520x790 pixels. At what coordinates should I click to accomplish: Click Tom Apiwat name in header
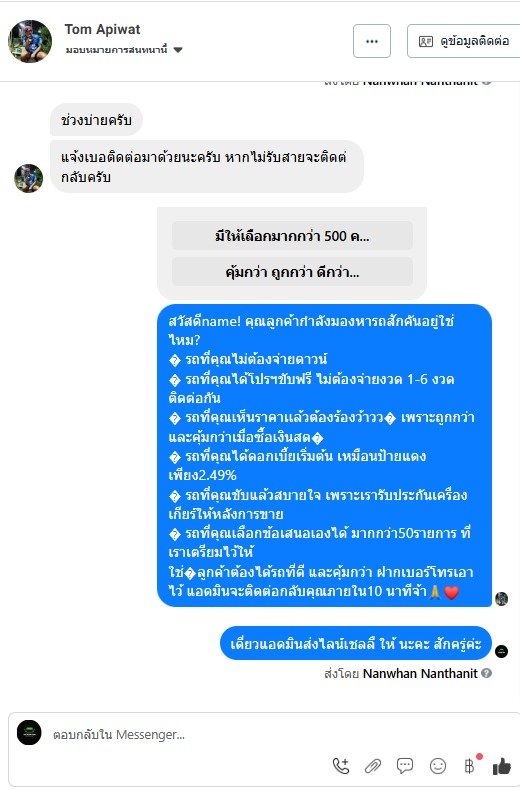tap(102, 29)
